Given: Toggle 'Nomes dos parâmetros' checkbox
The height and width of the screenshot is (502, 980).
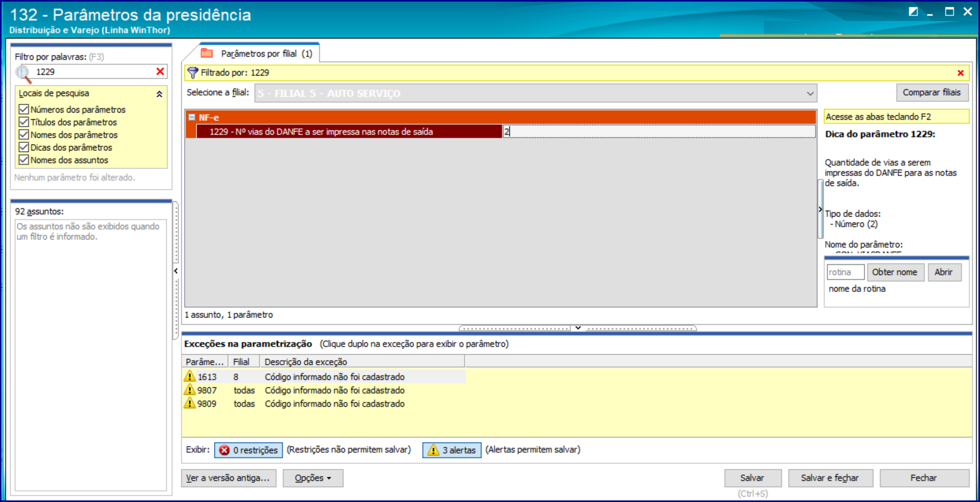Looking at the screenshot, I should click(24, 135).
